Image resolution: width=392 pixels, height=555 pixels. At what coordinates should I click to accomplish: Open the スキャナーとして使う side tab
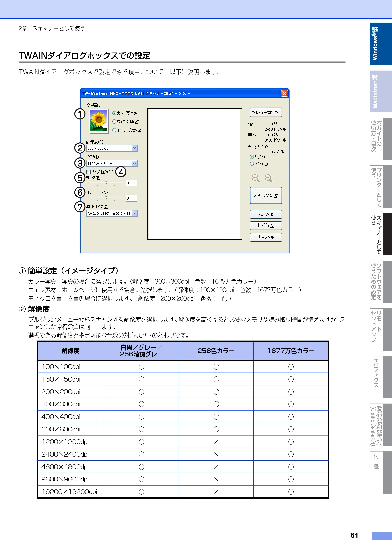[381, 234]
